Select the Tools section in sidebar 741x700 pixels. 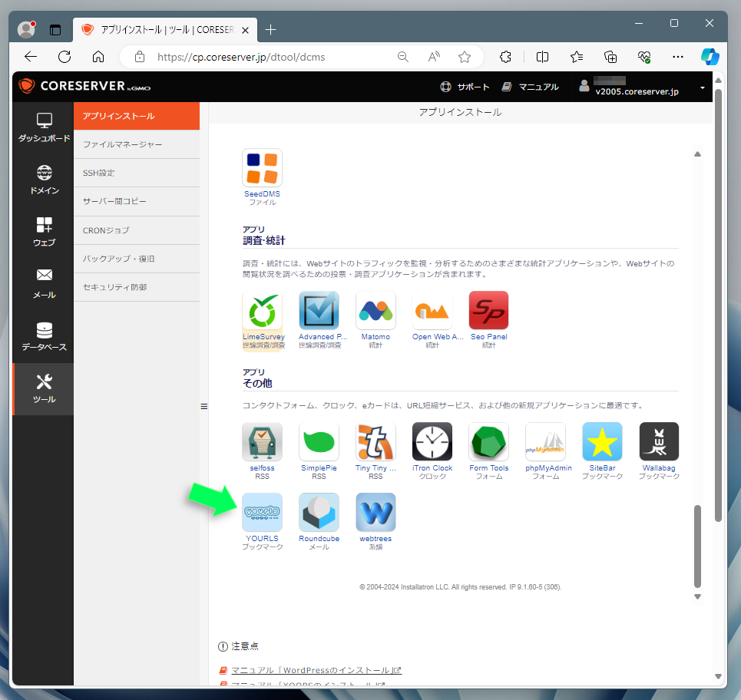click(44, 389)
